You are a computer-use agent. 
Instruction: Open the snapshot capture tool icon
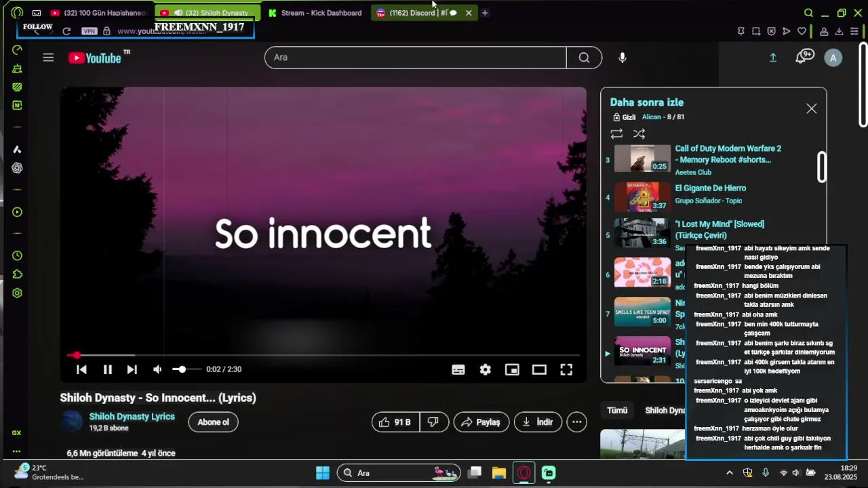click(x=756, y=31)
